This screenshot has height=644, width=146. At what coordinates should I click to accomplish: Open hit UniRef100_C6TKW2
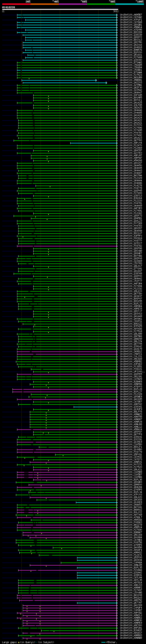(131, 17)
